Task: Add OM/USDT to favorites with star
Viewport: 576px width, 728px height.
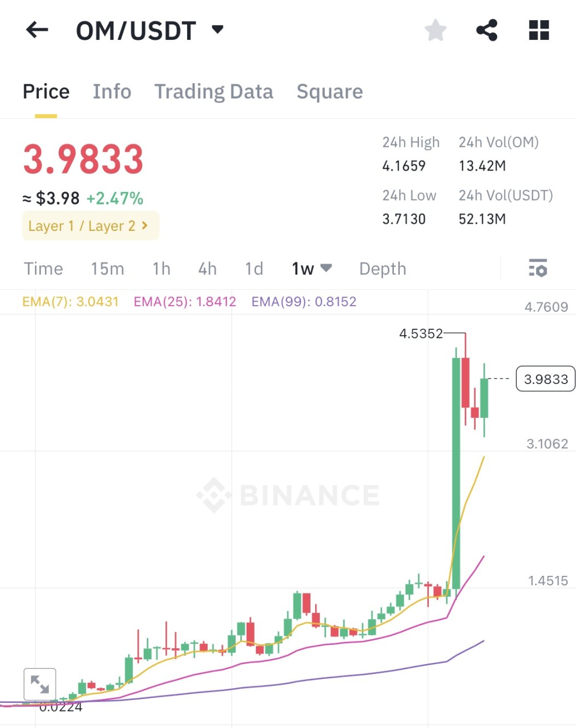Action: coord(435,30)
